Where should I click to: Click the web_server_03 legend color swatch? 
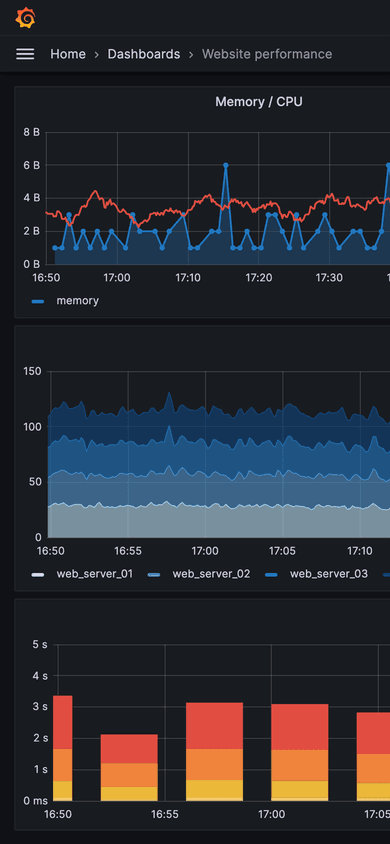click(x=272, y=575)
